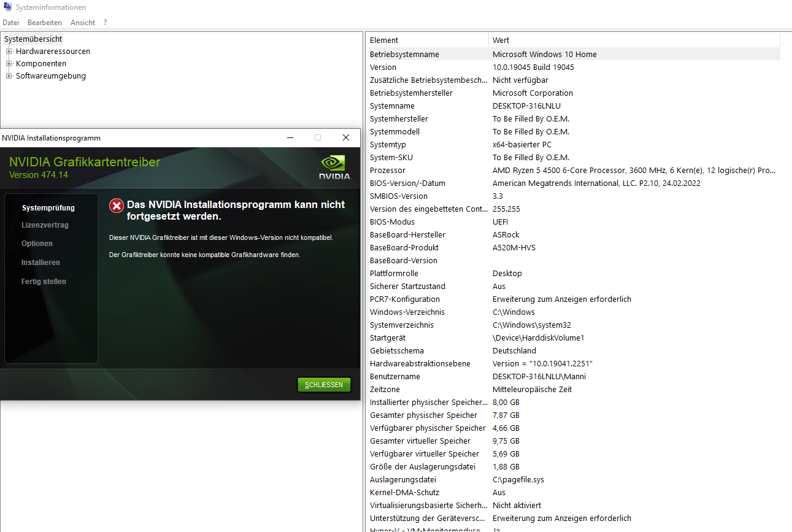Select the Sicherer Startzustand row
Screen dimensions: 792x532
tap(574, 287)
